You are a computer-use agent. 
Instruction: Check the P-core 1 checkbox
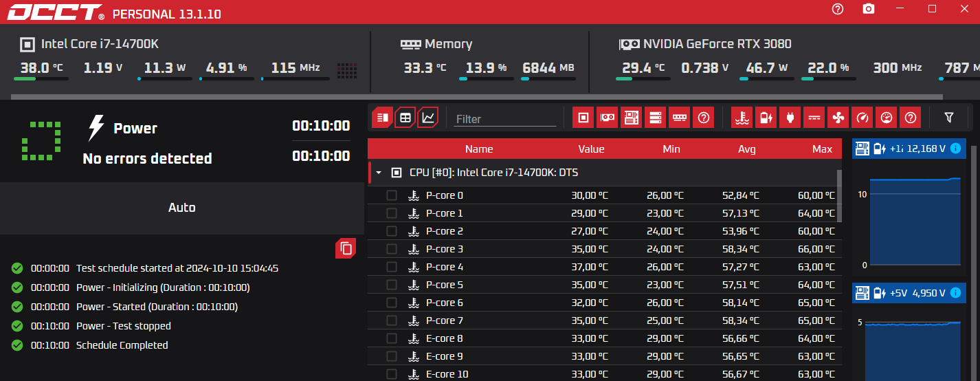(392, 213)
